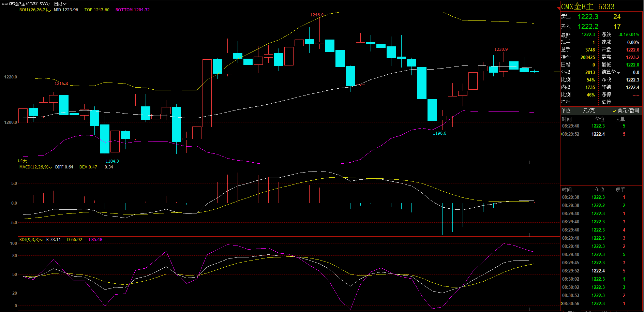Click the 买入 price 1222.2

(x=588, y=27)
